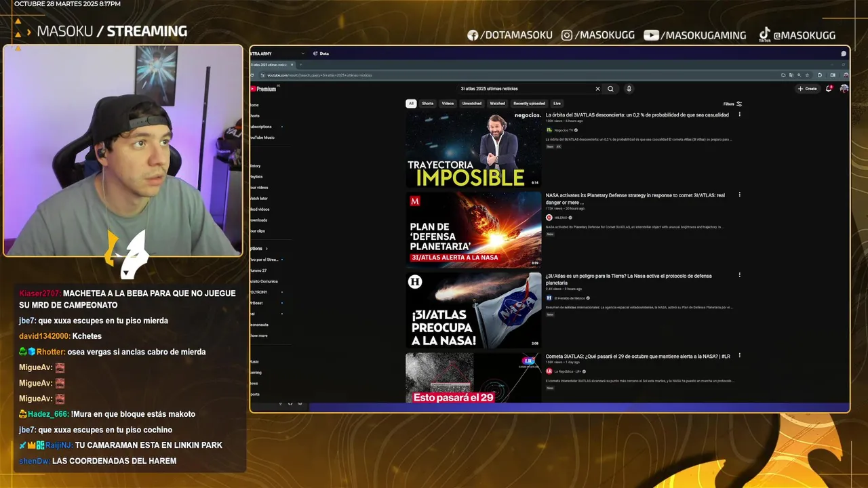
Task: Open History in YouTube sidebar
Action: coord(256,166)
